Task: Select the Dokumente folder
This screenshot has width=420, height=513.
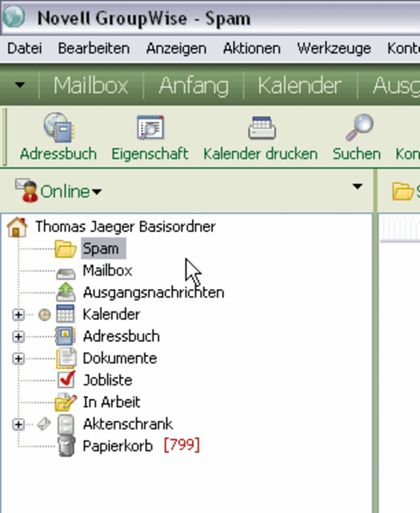Action: click(120, 358)
